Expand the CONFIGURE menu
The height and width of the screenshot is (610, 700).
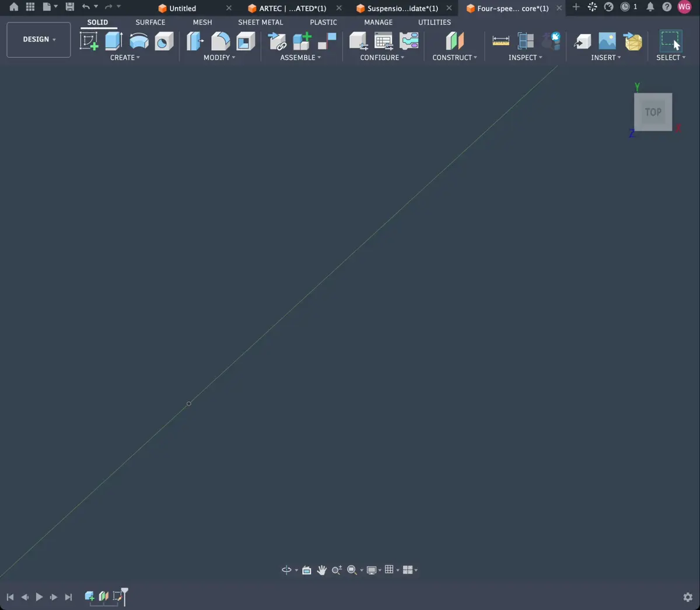click(382, 58)
